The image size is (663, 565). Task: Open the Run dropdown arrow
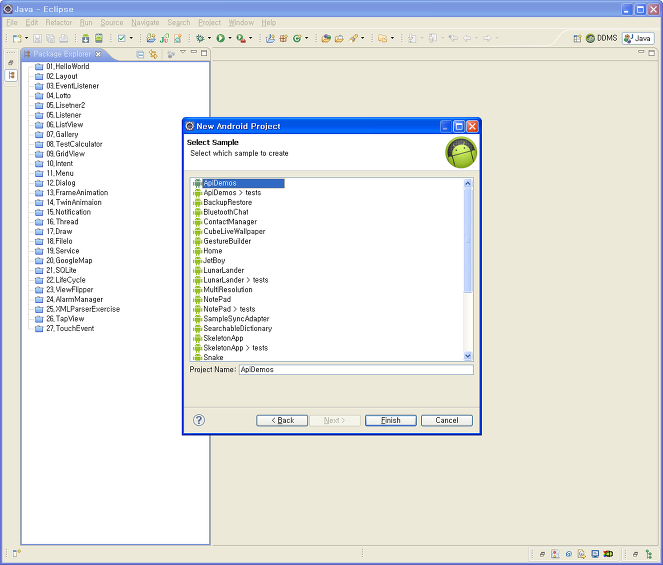pos(230,38)
